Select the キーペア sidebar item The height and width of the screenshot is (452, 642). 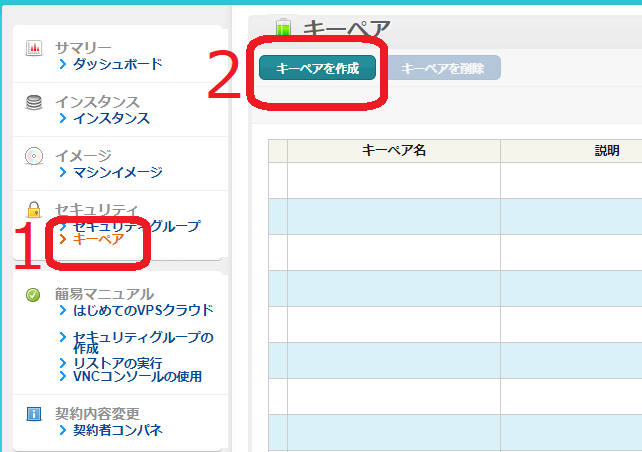pos(98,240)
